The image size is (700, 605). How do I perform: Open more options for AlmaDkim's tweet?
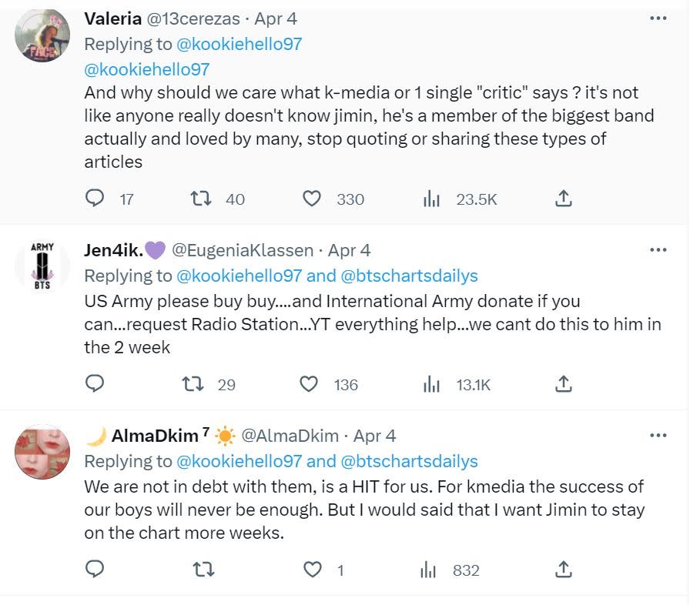click(x=658, y=436)
